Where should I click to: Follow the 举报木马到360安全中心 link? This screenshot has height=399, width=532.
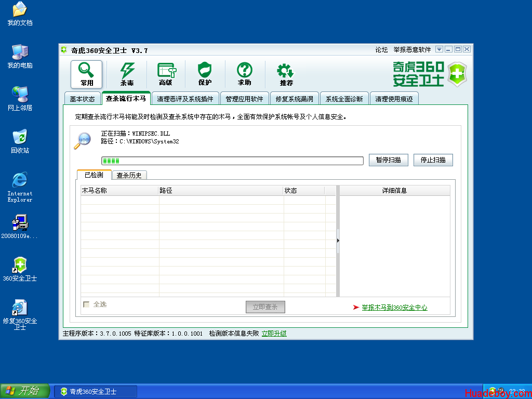coord(394,308)
